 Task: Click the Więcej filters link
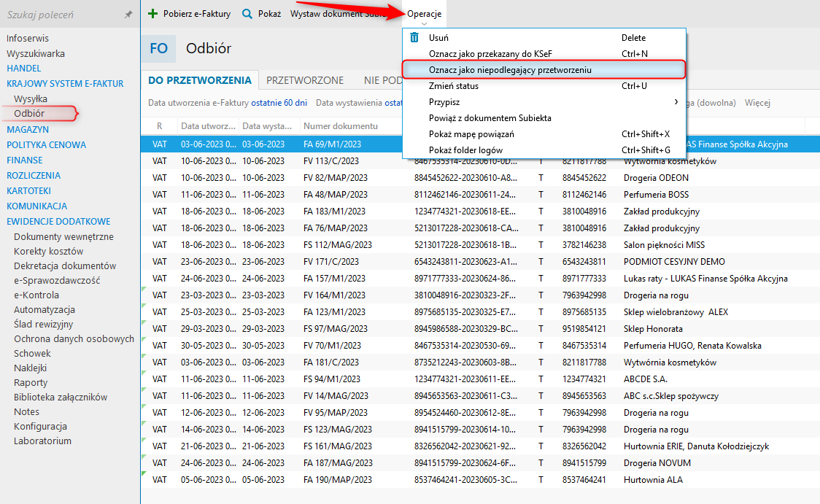[x=757, y=103]
